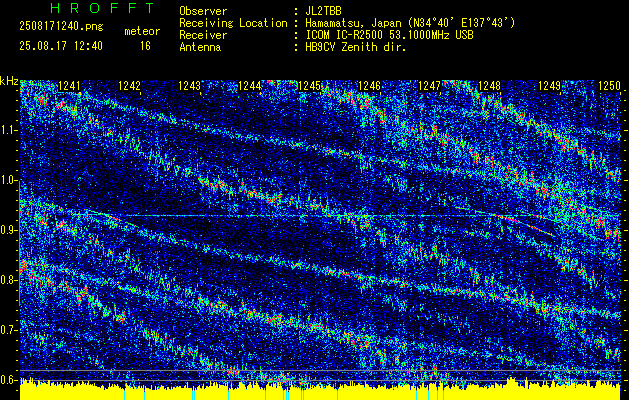Select the filename 2508171240.png
Image resolution: width=629 pixels, height=400 pixels.
tap(61, 26)
